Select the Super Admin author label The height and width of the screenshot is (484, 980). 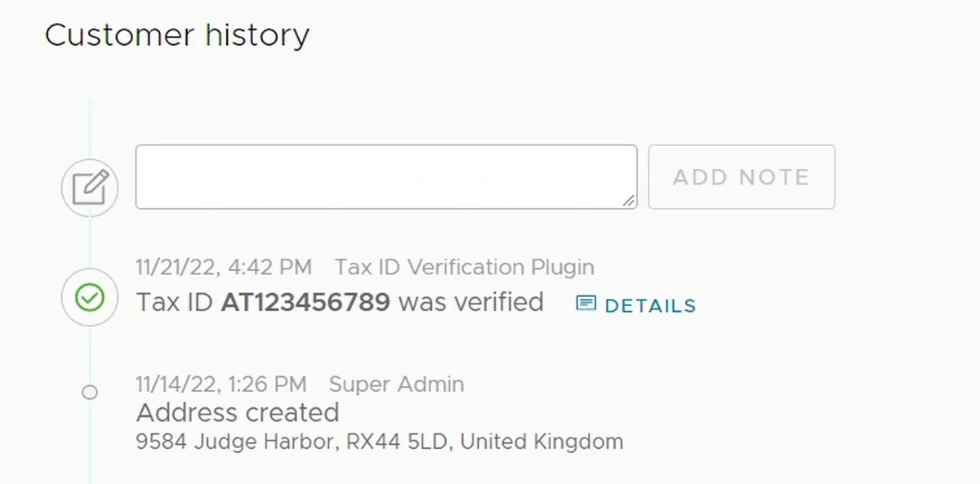pos(396,384)
